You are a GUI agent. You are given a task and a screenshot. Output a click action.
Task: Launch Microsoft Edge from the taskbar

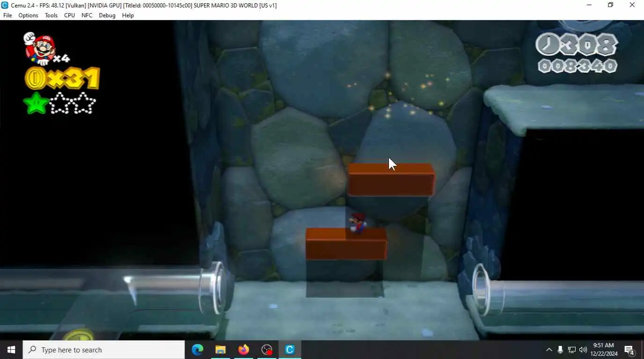(x=198, y=350)
